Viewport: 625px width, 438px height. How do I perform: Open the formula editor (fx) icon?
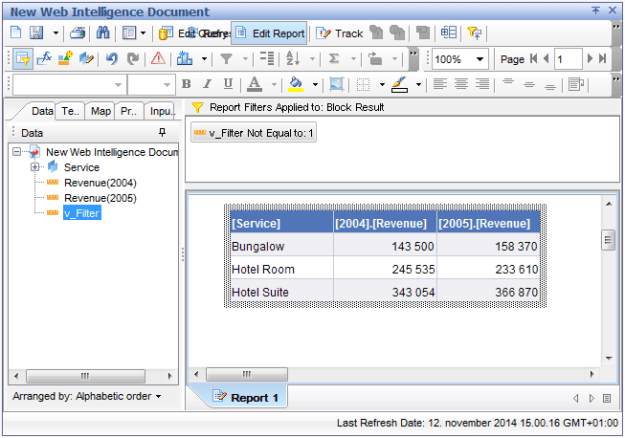click(x=43, y=59)
